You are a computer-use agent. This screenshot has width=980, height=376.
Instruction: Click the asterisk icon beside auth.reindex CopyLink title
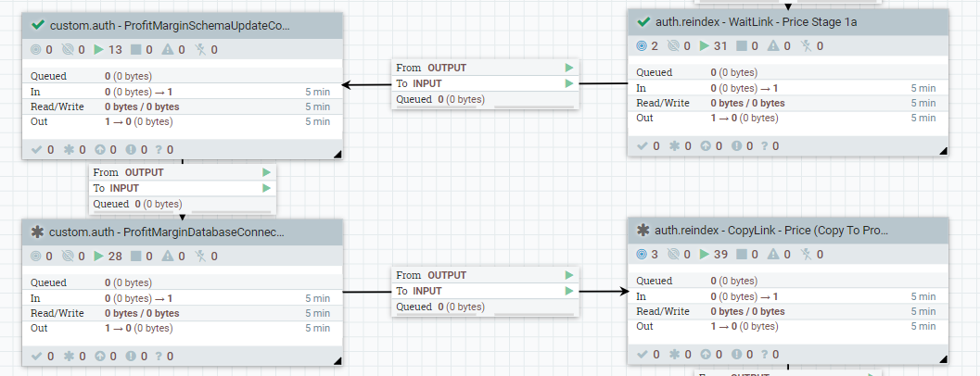tap(643, 231)
